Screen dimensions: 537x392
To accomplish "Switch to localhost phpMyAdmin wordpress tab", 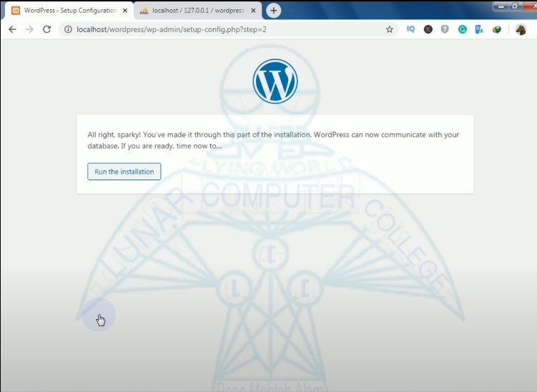I will [198, 11].
